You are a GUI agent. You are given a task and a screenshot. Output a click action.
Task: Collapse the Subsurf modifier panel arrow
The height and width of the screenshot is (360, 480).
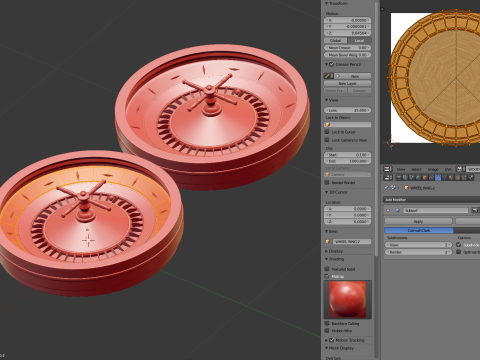pyautogui.click(x=388, y=210)
